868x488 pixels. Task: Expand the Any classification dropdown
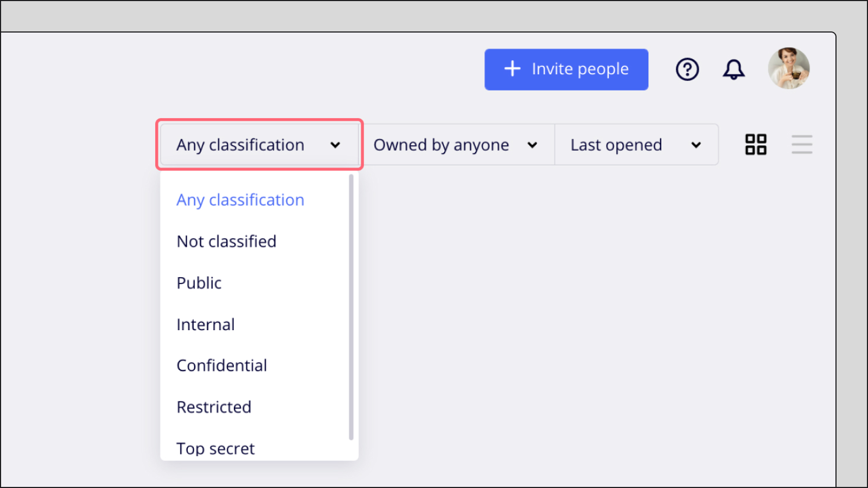(259, 144)
